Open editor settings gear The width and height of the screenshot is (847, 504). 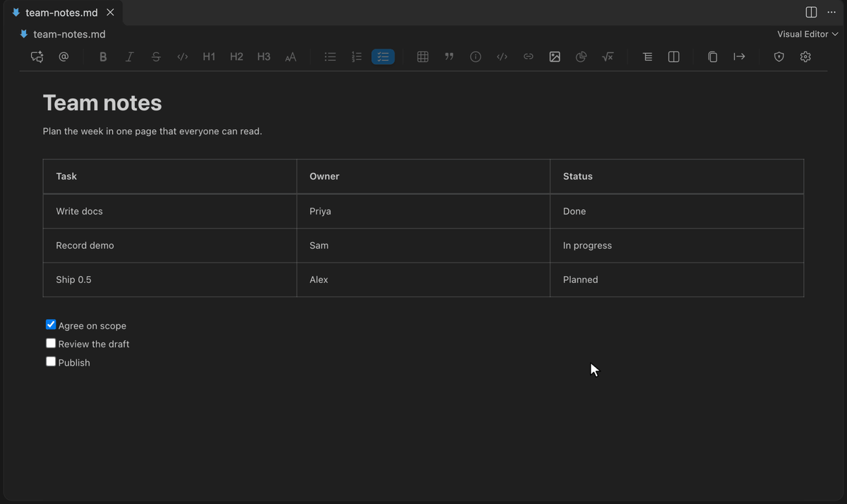[x=805, y=56]
